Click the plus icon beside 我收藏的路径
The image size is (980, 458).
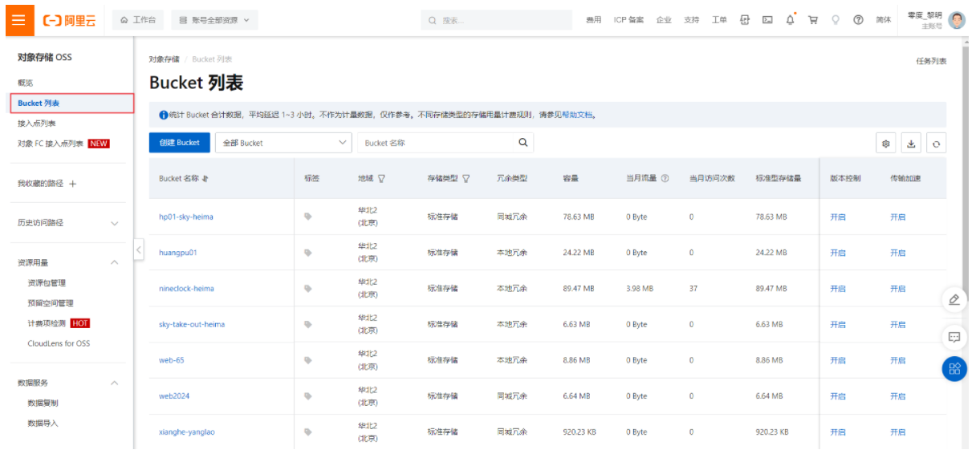(72, 184)
